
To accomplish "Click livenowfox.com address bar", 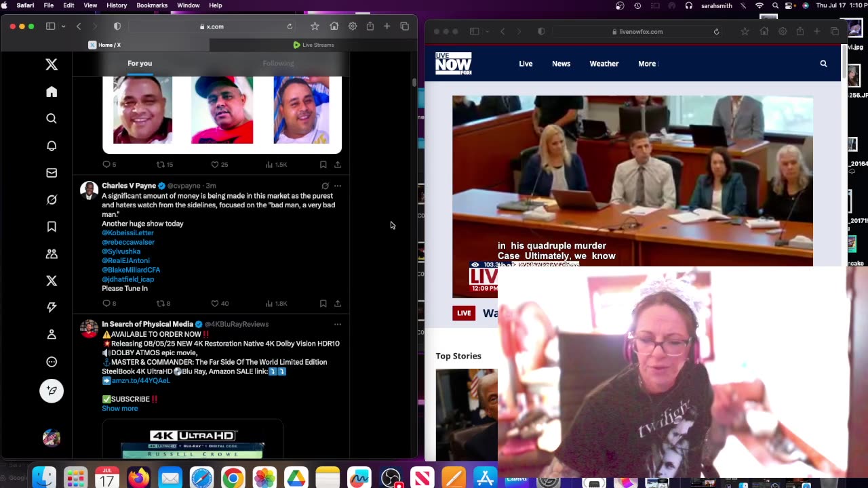I will (x=637, y=32).
